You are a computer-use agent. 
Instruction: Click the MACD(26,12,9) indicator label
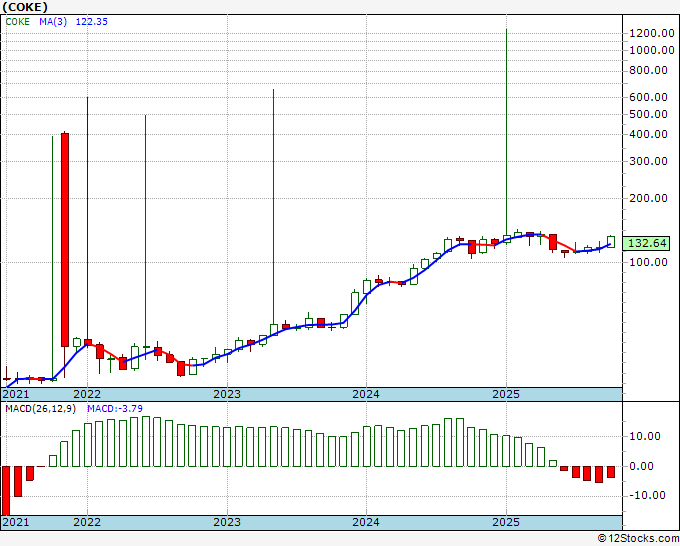40,409
